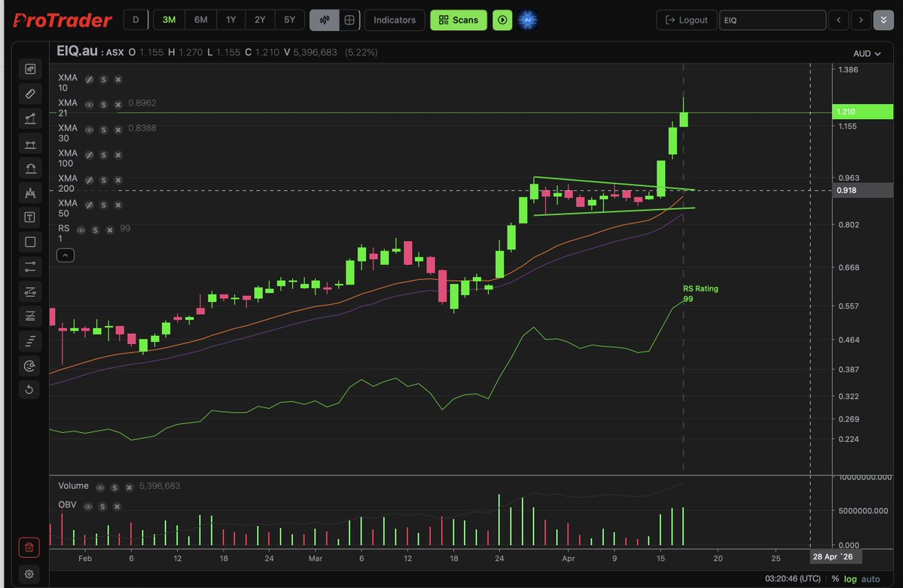Image resolution: width=903 pixels, height=588 pixels.
Task: Select the rectangle drawing tool
Action: coord(29,242)
